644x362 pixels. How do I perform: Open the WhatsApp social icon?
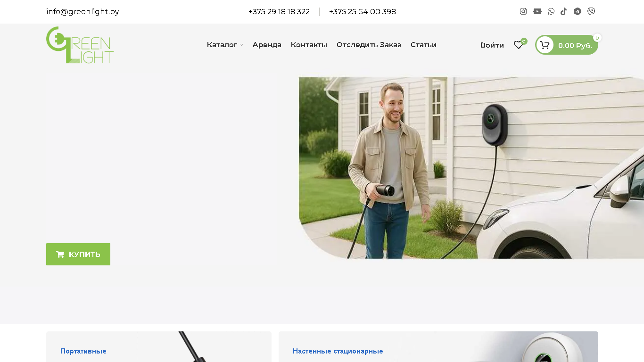[x=551, y=11]
